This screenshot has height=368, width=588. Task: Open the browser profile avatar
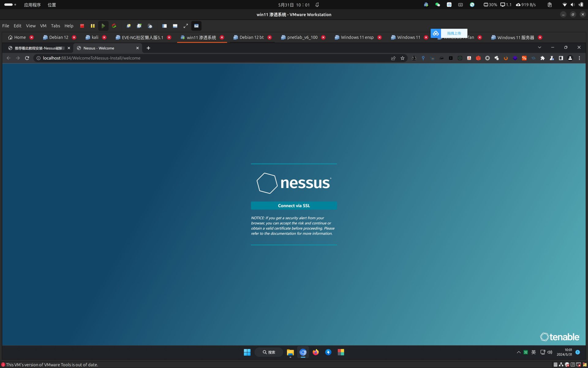click(x=570, y=58)
